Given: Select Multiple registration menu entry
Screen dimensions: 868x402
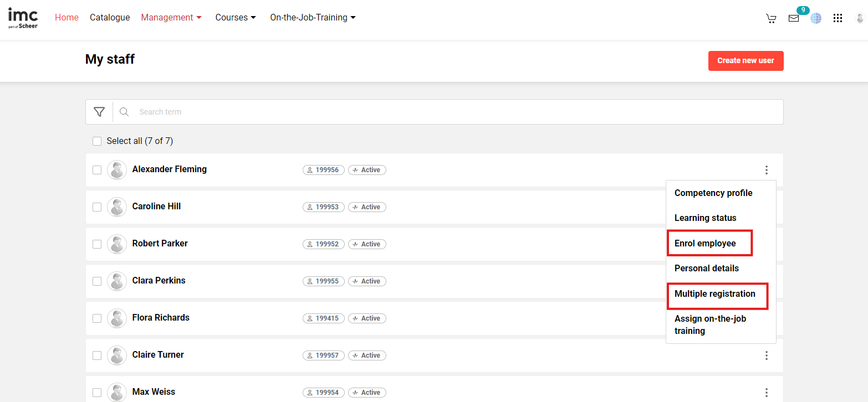Looking at the screenshot, I should click(715, 294).
